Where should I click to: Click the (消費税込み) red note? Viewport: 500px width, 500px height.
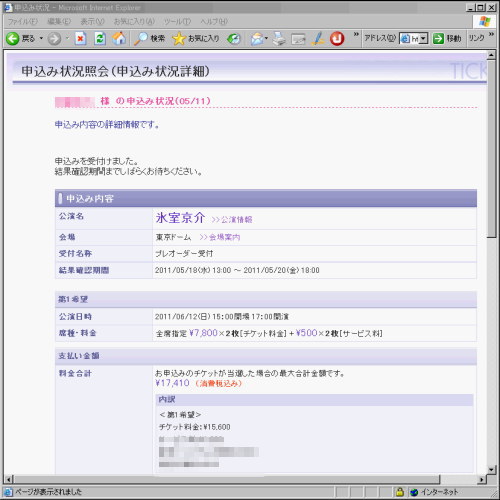[219, 383]
